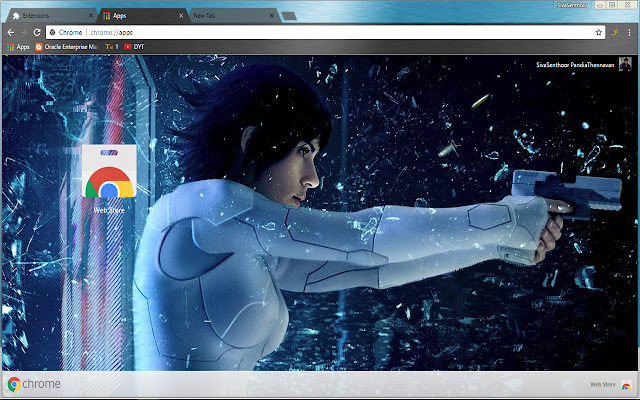Maximize the Chrome window
This screenshot has height=400, width=640.
pos(612,5)
